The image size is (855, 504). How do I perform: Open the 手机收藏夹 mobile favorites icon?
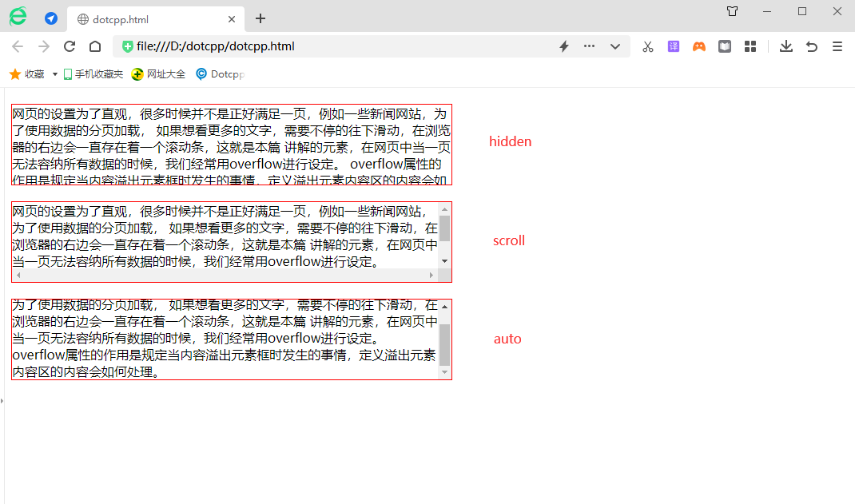pyautogui.click(x=92, y=73)
